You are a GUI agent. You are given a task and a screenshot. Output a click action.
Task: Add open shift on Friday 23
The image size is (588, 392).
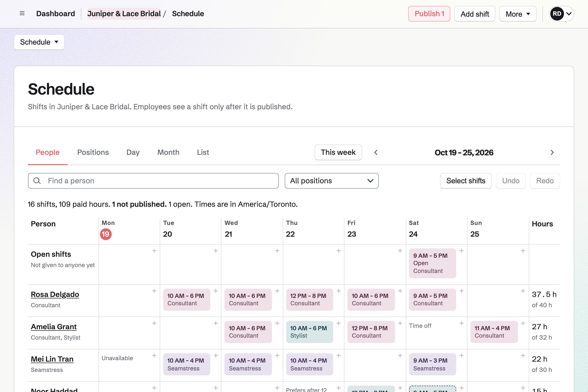click(x=400, y=251)
